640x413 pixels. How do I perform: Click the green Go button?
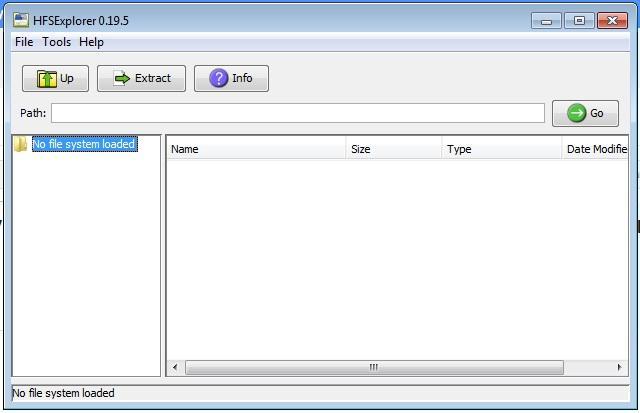(585, 113)
